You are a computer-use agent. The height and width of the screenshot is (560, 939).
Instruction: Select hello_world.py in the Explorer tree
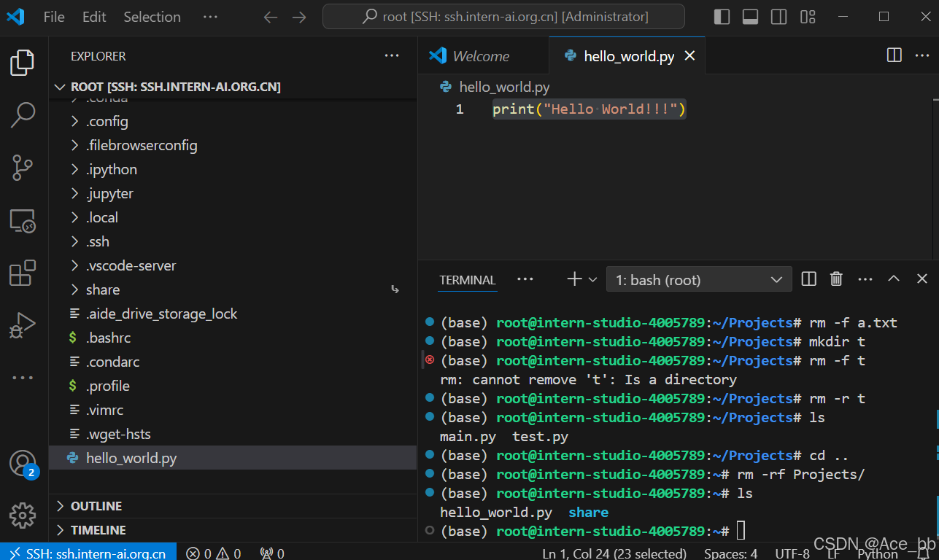[233, 458]
